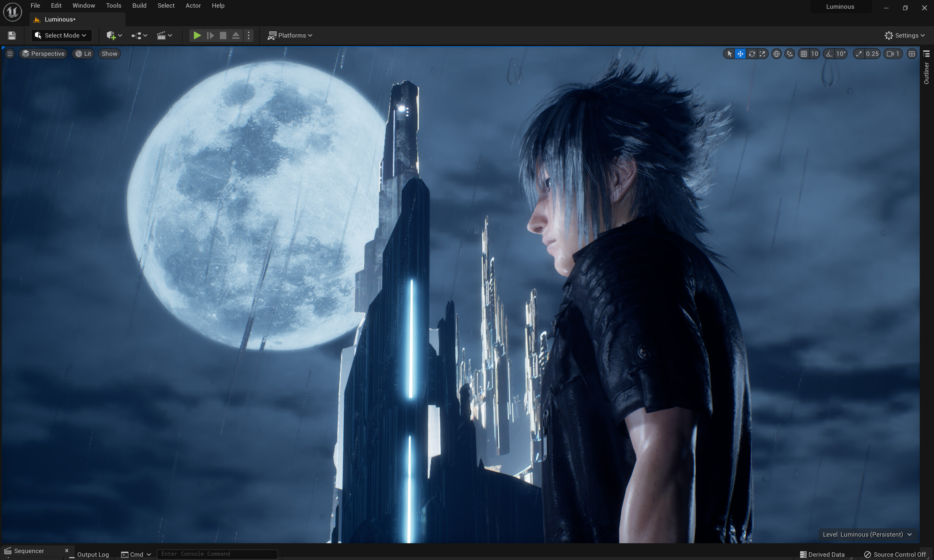Open the Window menu

[84, 6]
